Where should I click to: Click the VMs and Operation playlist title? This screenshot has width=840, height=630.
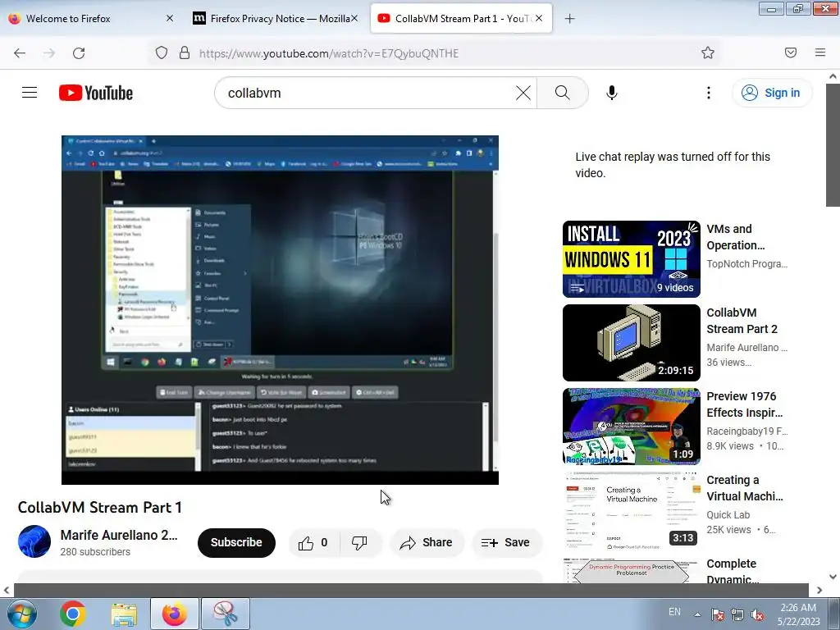click(x=736, y=237)
